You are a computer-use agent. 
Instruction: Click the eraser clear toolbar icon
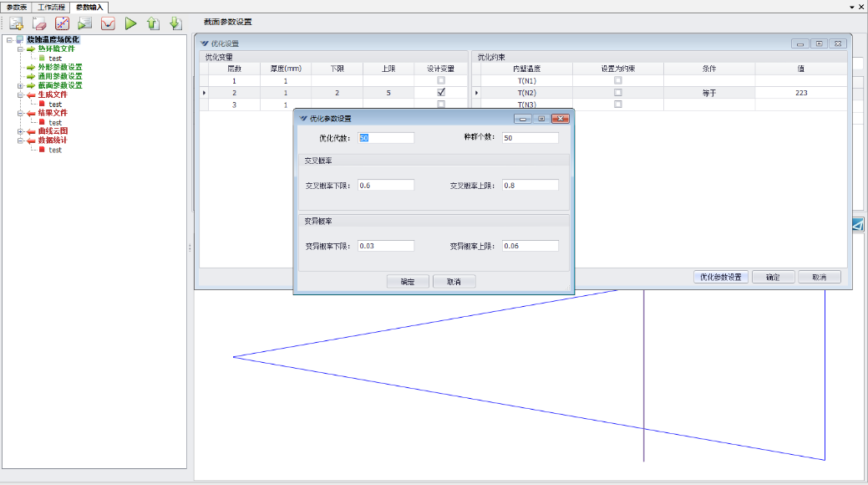pos(39,23)
